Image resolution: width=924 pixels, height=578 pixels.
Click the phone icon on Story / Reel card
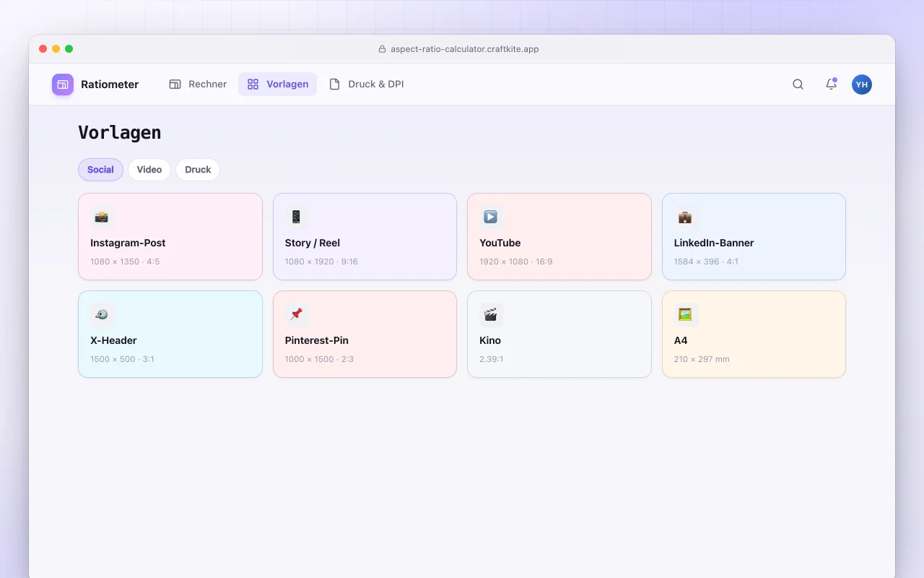tap(297, 217)
